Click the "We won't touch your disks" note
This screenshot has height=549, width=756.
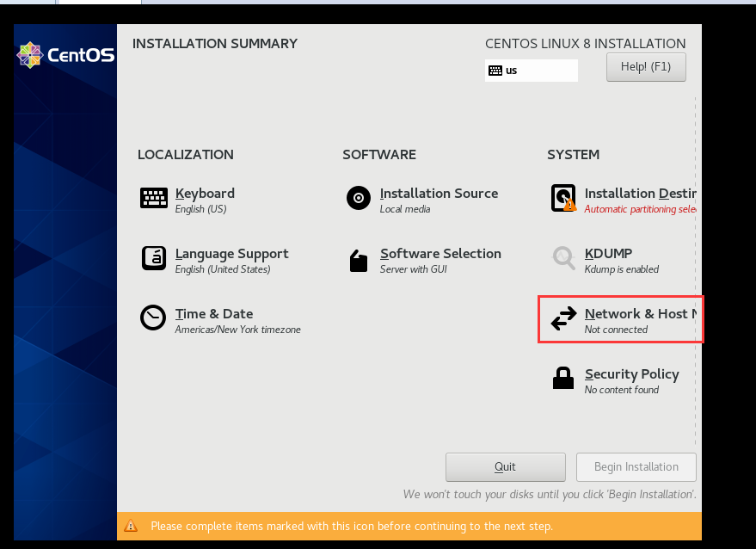tap(550, 495)
